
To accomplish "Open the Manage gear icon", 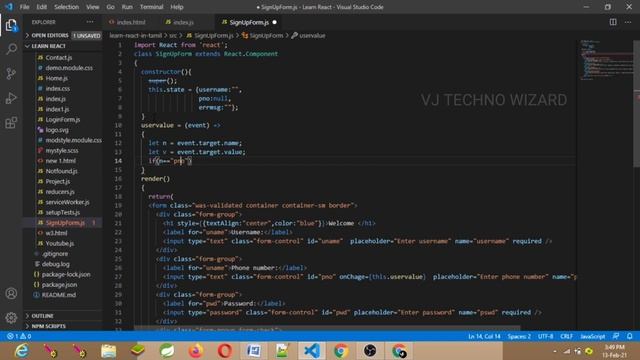I will 11,317.
